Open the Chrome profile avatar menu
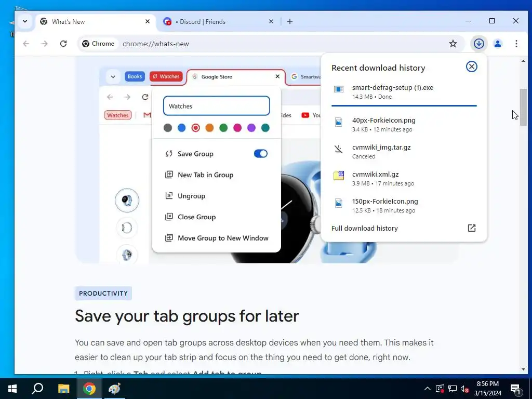532x399 pixels. click(x=498, y=44)
